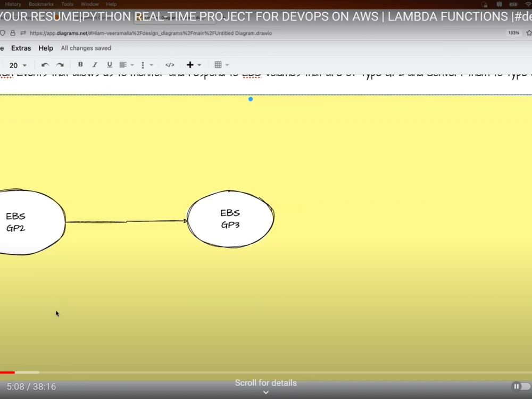The image size is (532, 399).
Task: Apply Underline formatting from the toolbar
Action: click(109, 64)
